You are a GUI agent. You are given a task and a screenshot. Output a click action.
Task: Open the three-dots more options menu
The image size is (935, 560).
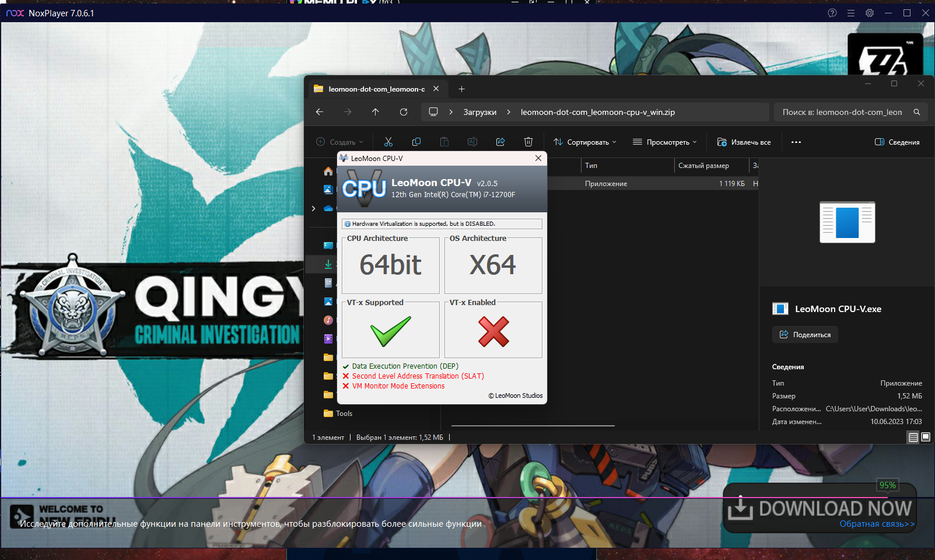(796, 142)
